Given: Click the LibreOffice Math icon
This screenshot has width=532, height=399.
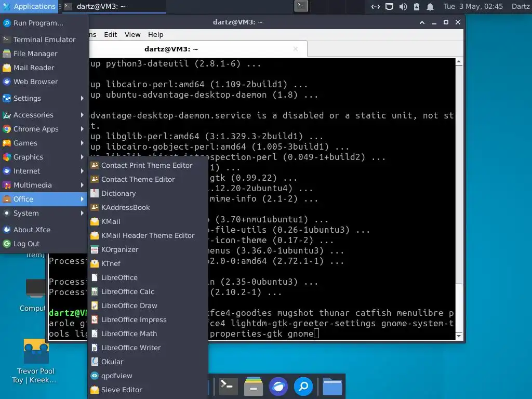Looking at the screenshot, I should coord(95,334).
